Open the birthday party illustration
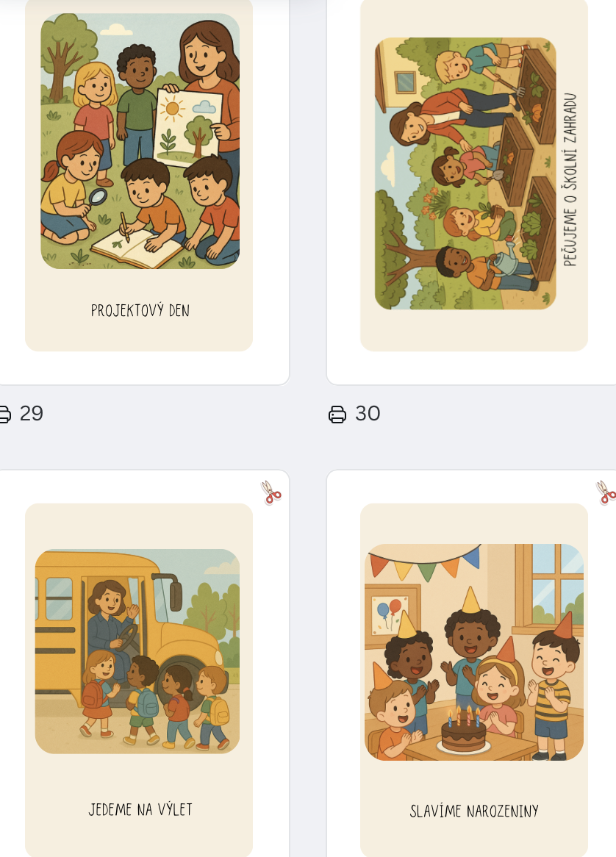 (474, 652)
